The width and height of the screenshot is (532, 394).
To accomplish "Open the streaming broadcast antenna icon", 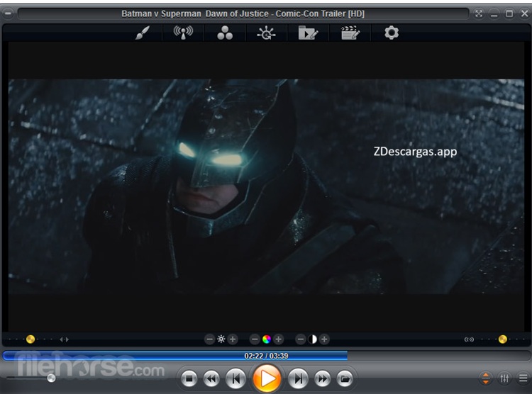I will [x=183, y=33].
